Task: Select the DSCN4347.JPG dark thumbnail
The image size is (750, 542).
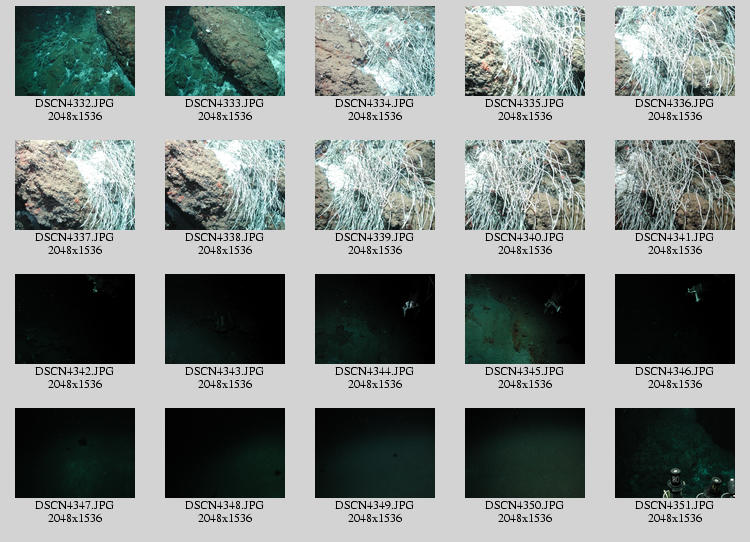Action: pyautogui.click(x=75, y=453)
